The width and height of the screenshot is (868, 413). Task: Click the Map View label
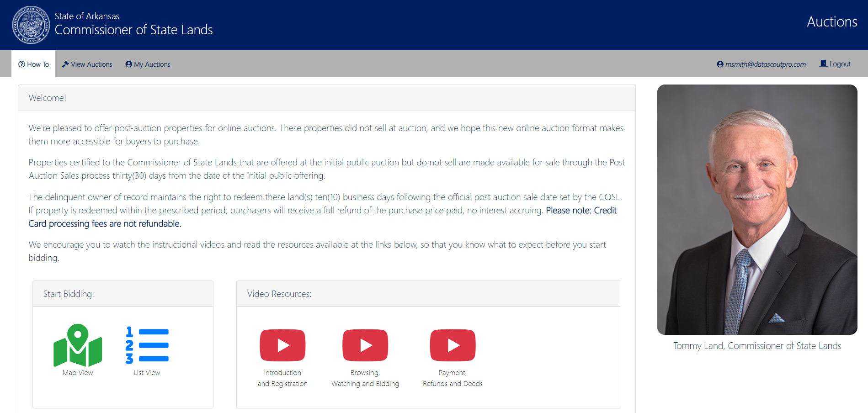pyautogui.click(x=78, y=373)
